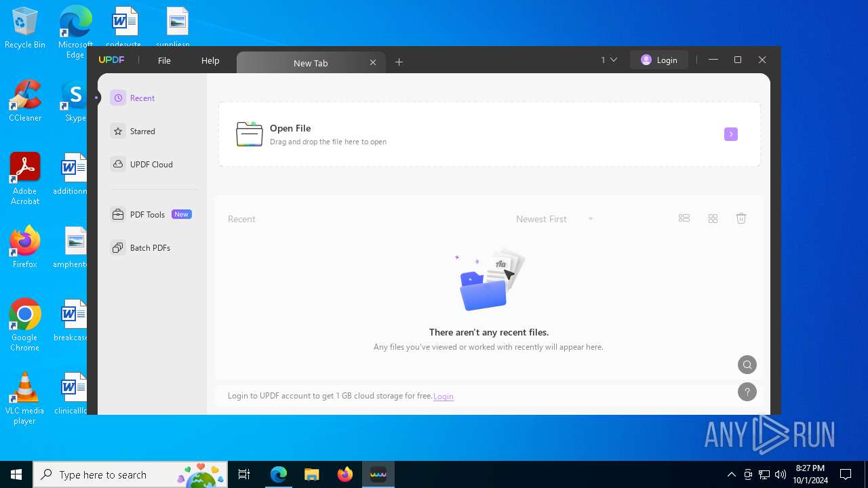Open the File menu
The width and height of the screenshot is (868, 488).
tap(164, 60)
